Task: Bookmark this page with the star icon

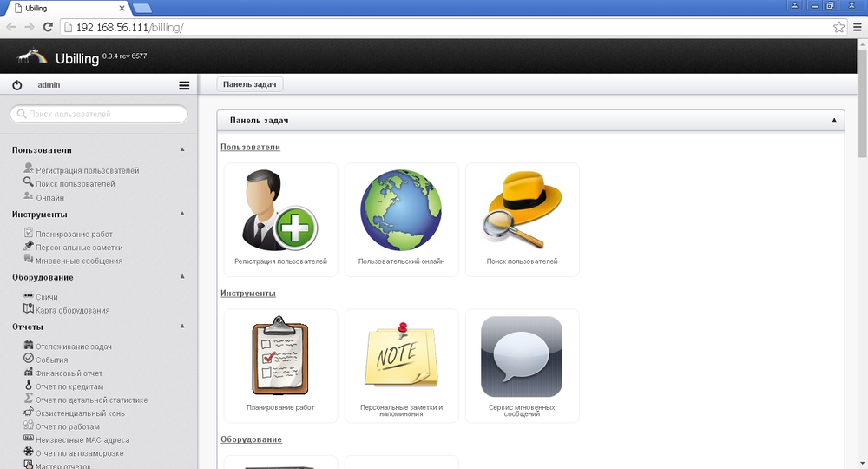Action: 839,27
